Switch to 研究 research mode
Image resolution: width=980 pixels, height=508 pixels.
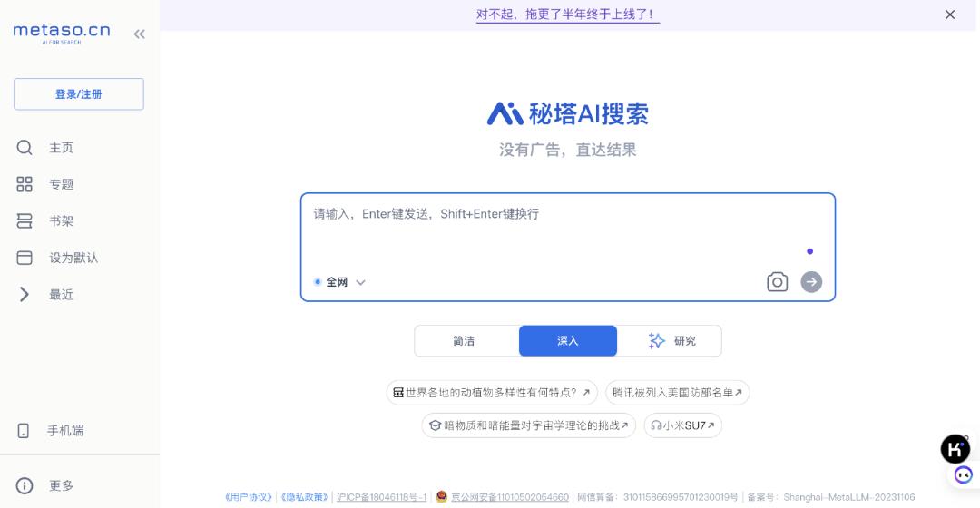(x=670, y=340)
